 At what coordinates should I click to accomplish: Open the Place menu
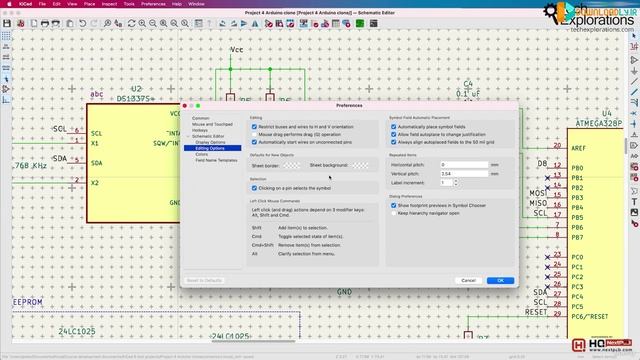(89, 4)
